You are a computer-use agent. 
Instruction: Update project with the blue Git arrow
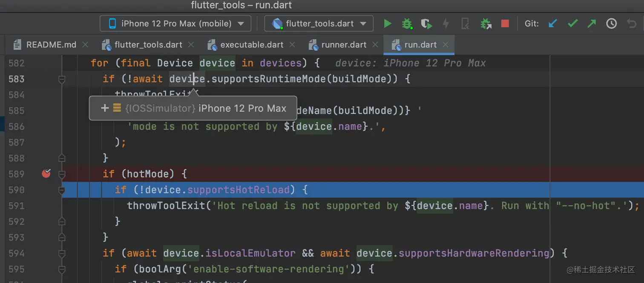(x=553, y=23)
